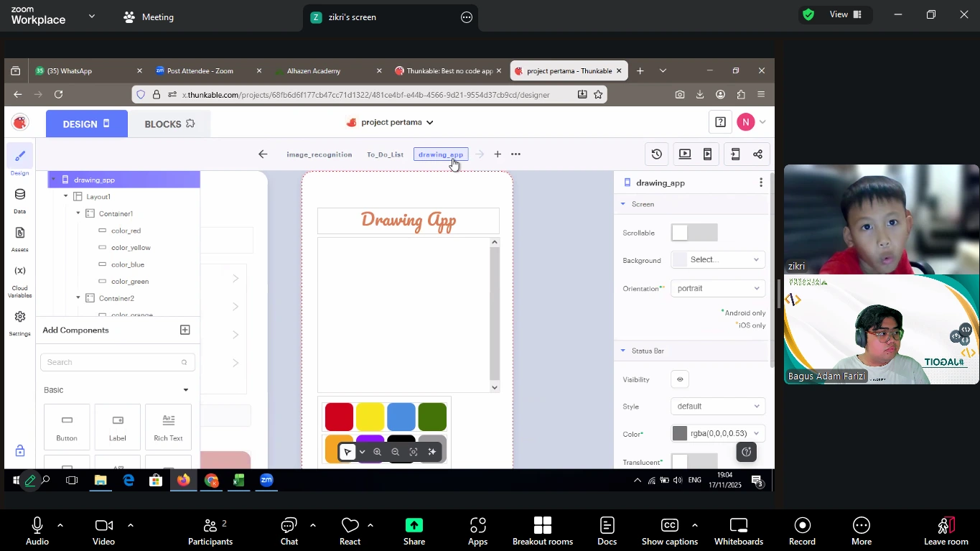The image size is (980, 551).
Task: Open the Orientation portrait dropdown
Action: click(x=718, y=289)
